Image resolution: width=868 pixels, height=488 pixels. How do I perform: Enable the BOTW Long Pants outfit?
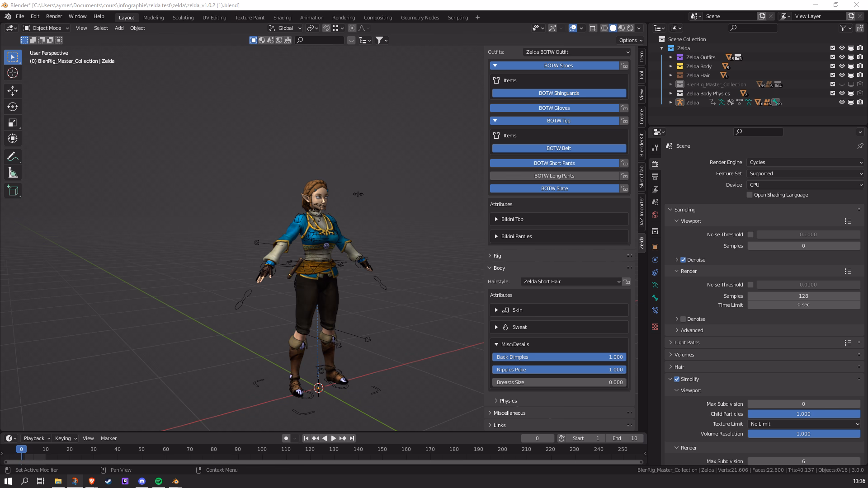pos(554,176)
